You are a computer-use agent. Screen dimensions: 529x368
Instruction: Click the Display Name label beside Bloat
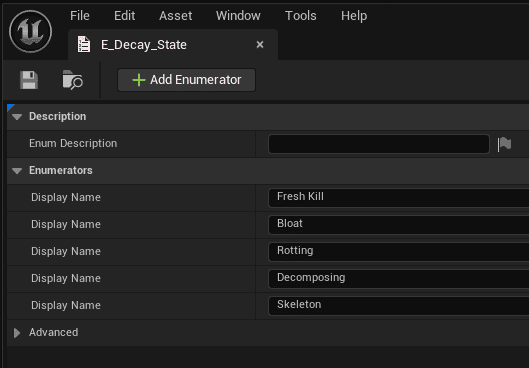[x=66, y=224]
